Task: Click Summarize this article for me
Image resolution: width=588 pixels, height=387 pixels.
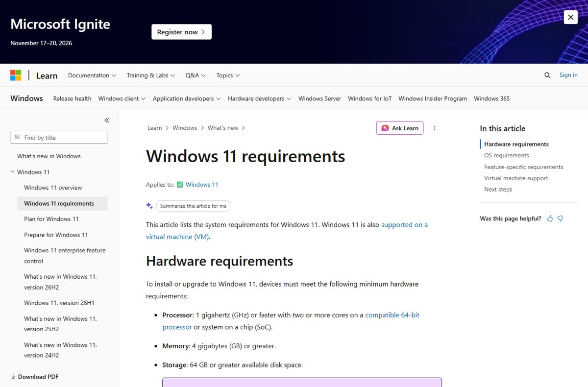Action: pos(193,206)
